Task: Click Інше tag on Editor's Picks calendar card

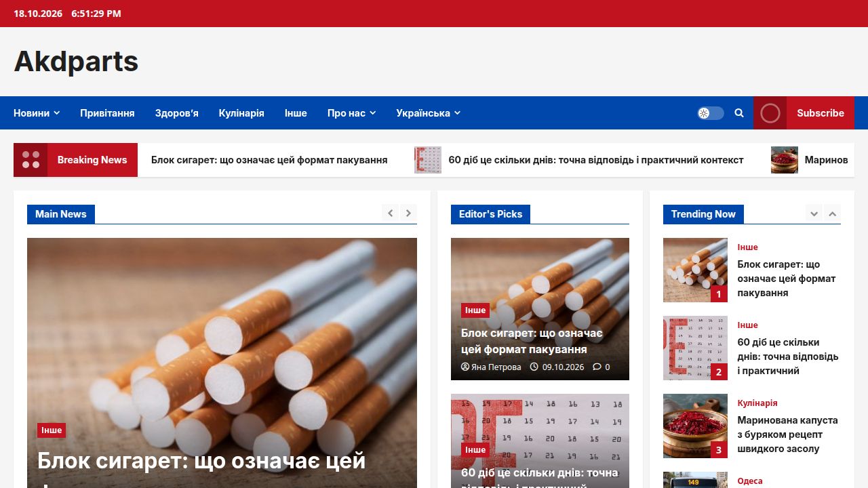Action: click(x=475, y=449)
